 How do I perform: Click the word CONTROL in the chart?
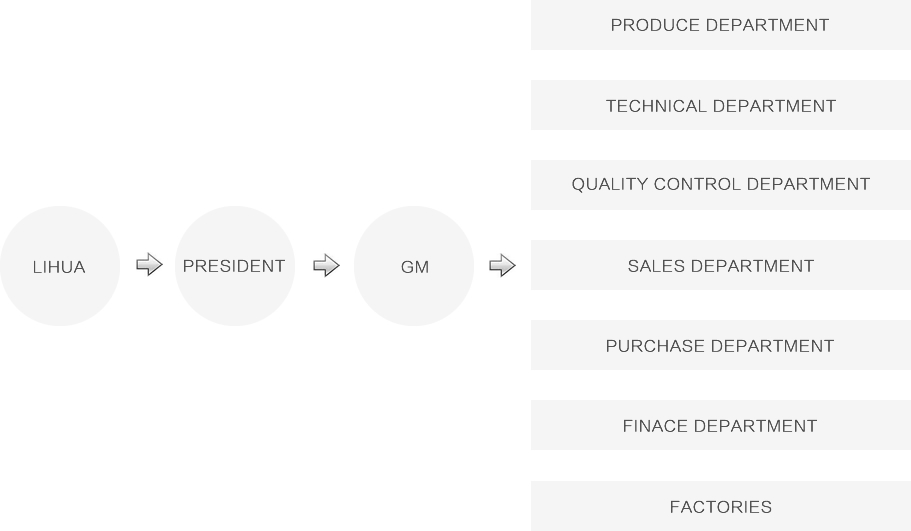697,184
